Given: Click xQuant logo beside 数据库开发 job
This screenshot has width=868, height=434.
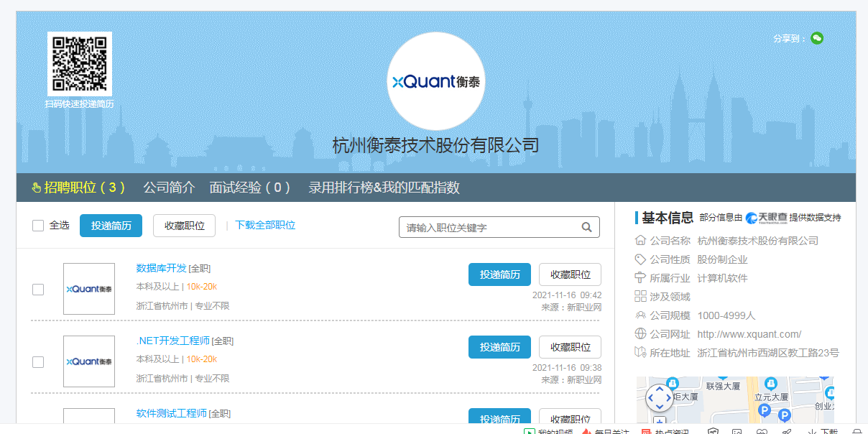Looking at the screenshot, I should [89, 289].
